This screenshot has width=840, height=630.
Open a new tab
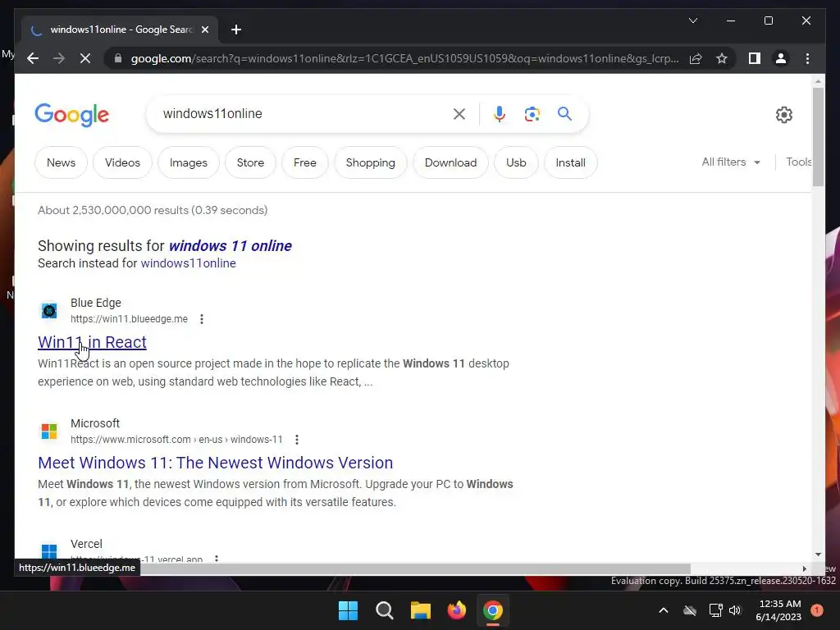click(236, 30)
